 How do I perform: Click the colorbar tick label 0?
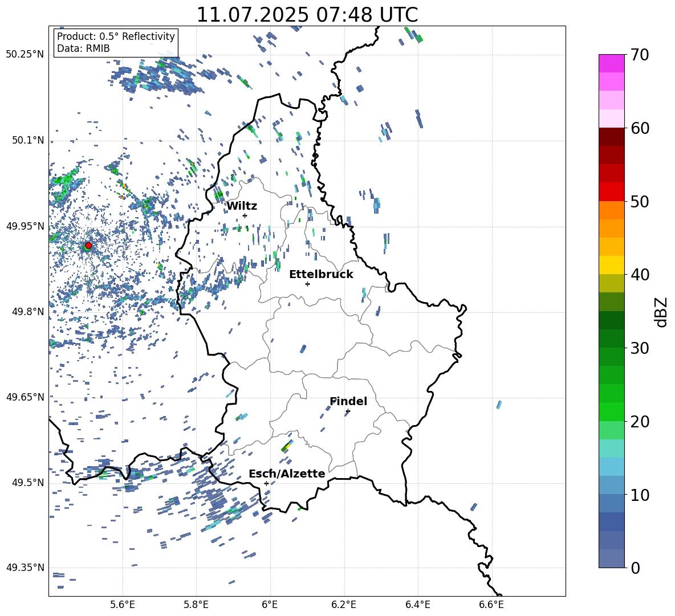pyautogui.click(x=636, y=568)
